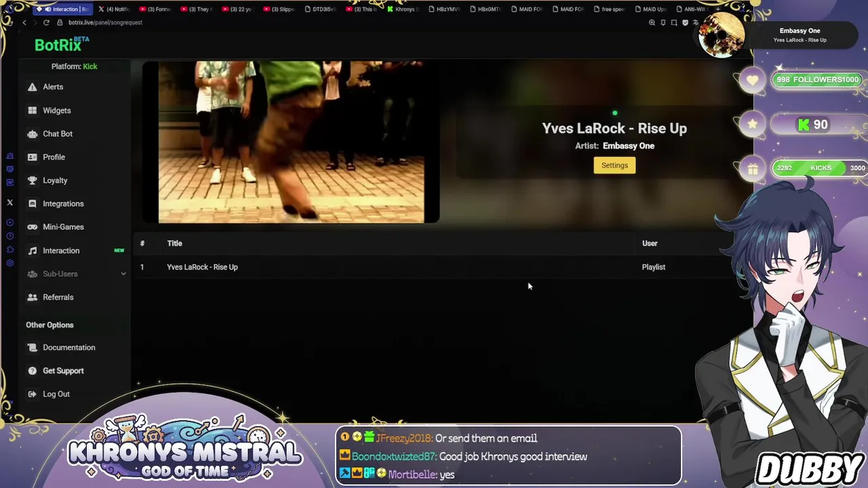Click the # column header
The image size is (868, 488).
(142, 243)
